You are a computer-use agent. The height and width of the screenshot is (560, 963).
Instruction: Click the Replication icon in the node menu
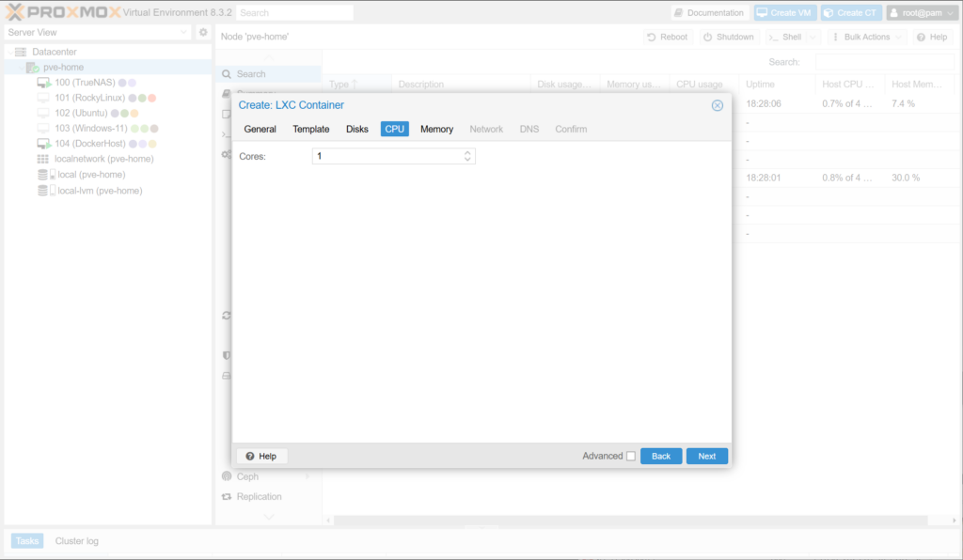(226, 496)
